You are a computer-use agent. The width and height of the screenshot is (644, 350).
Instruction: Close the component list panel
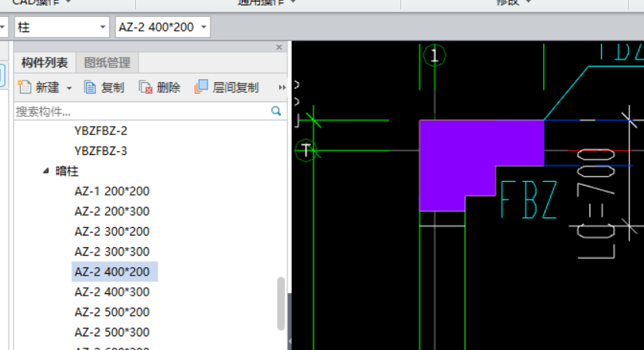(x=279, y=47)
